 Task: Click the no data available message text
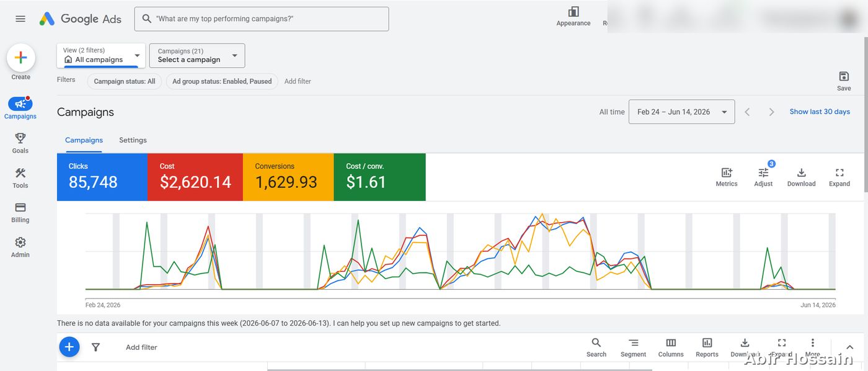278,323
